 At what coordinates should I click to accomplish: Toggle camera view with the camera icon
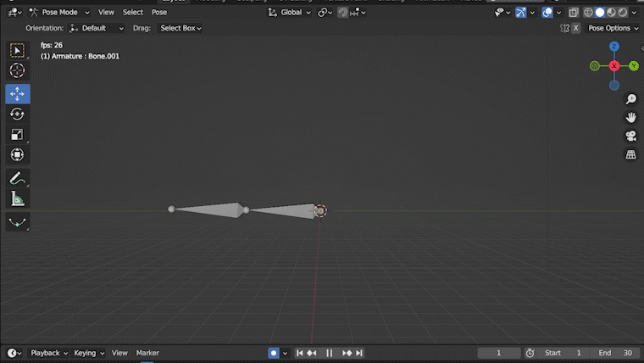[x=630, y=136]
